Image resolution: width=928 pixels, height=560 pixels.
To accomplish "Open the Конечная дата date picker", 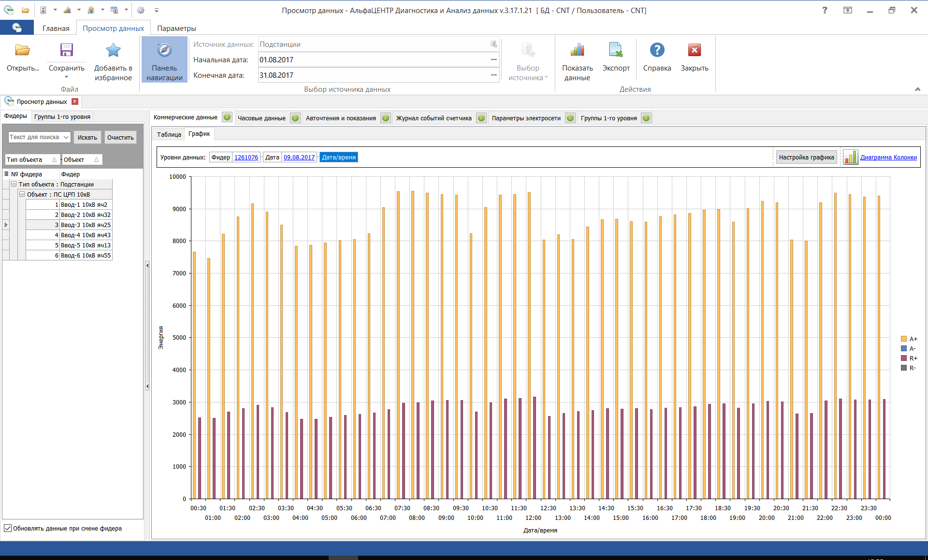I will (493, 75).
